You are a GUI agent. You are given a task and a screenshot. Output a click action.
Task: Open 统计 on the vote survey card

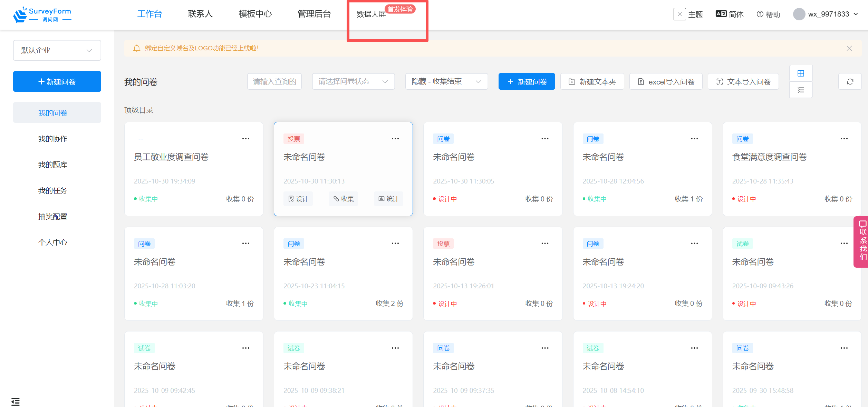[388, 199]
